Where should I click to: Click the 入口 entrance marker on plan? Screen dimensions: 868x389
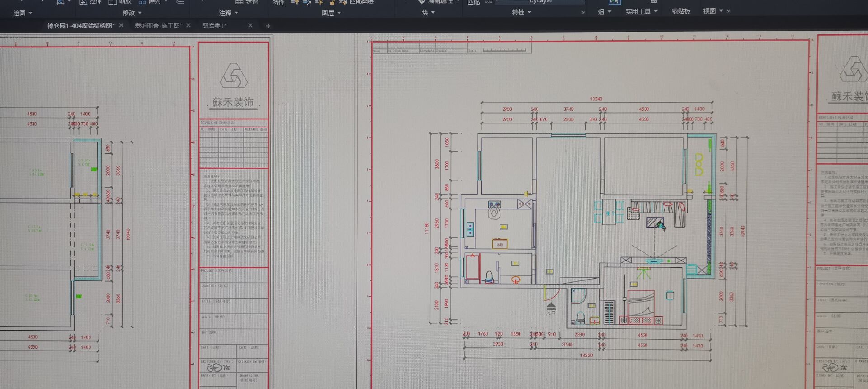pos(551,309)
